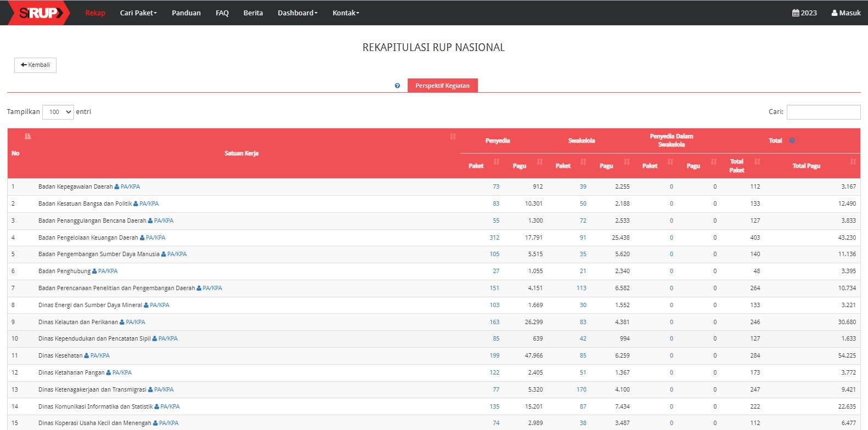
Task: Click the Total Paket value 403
Action: point(755,237)
